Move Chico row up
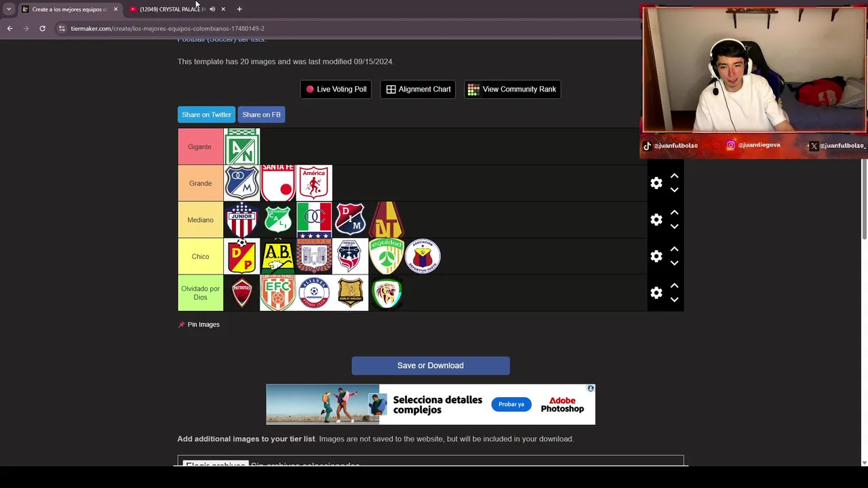 pos(674,249)
